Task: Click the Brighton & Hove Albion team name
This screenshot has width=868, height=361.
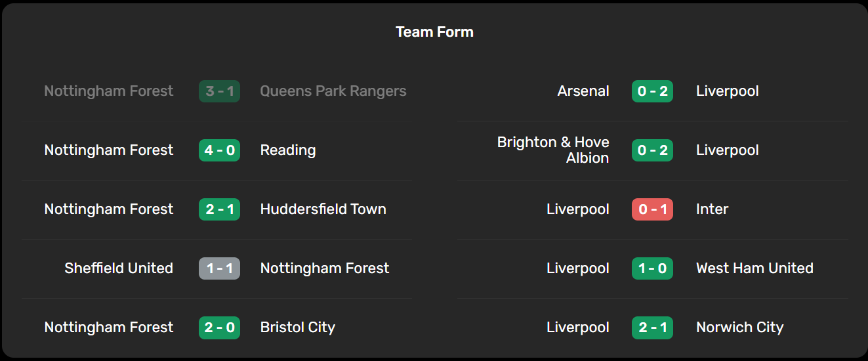Action: click(x=553, y=150)
